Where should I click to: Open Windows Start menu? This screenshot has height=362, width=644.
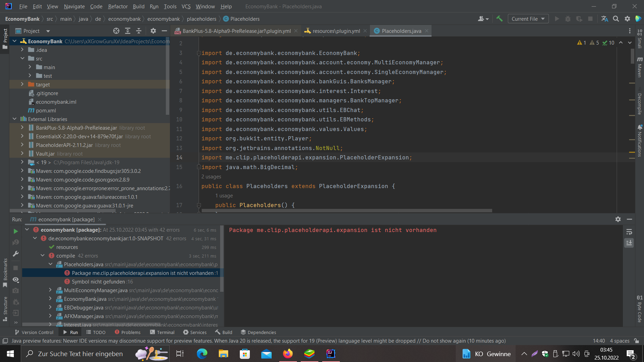(x=10, y=354)
